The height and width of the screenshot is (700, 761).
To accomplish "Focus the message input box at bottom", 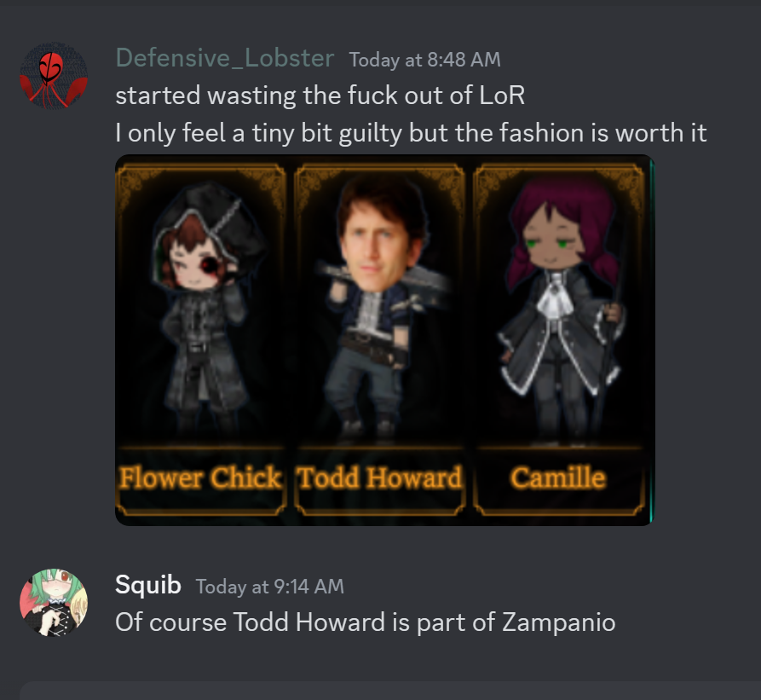I will click(390, 691).
